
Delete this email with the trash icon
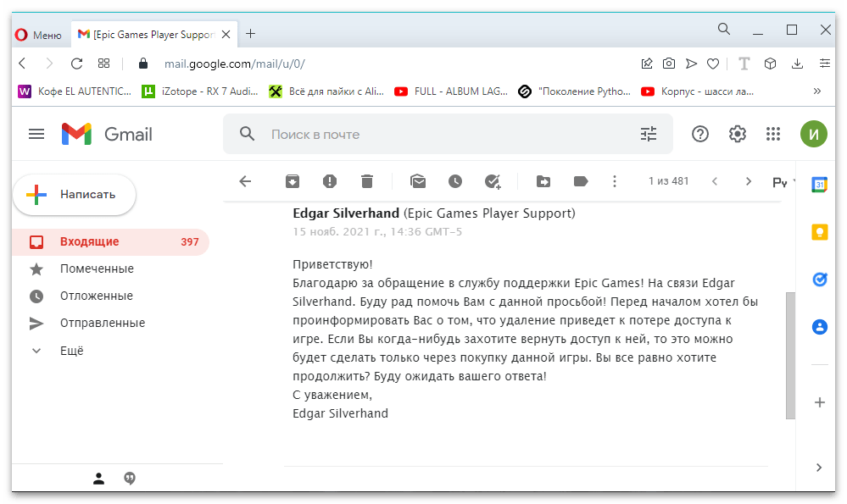pos(367,181)
